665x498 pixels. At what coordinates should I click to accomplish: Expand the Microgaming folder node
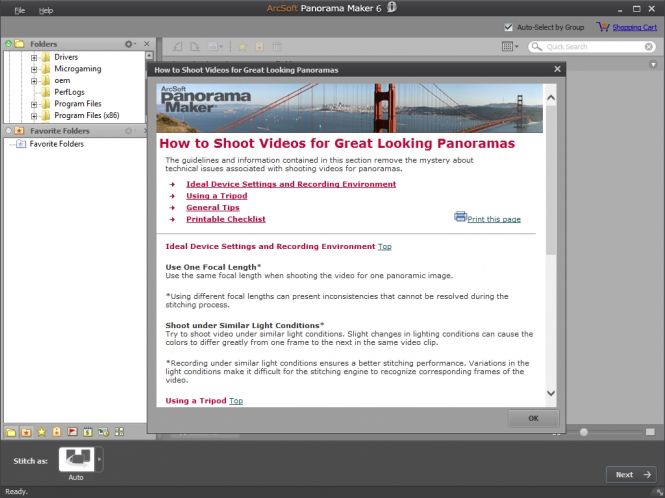pos(34,69)
